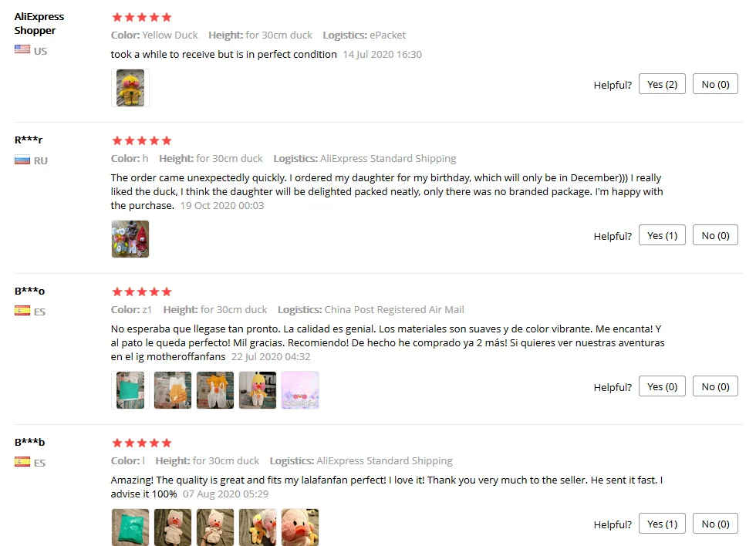
Task: Open the duck close-up thumbnail in B***b review
Action: point(300,527)
